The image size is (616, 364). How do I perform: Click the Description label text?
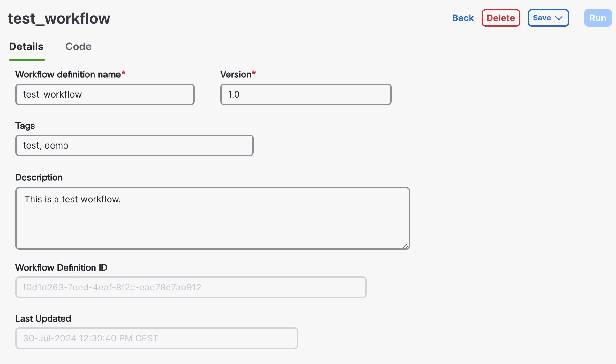[39, 177]
